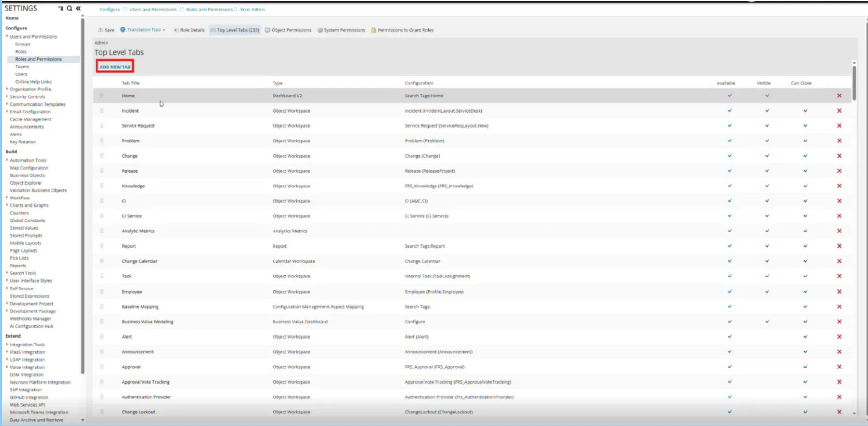Switch to the System Permissions tab
Image resolution: width=868 pixels, height=426 pixels.
click(341, 30)
